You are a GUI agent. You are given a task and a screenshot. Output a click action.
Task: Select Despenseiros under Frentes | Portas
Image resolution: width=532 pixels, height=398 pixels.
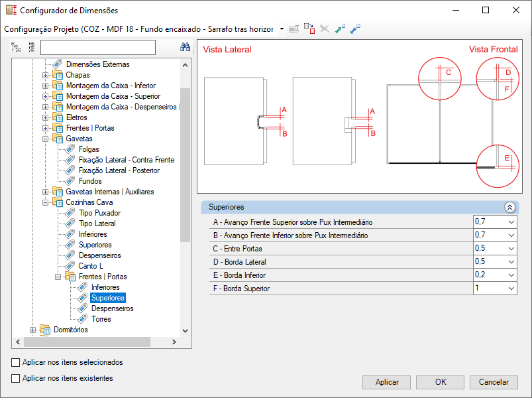tap(112, 308)
